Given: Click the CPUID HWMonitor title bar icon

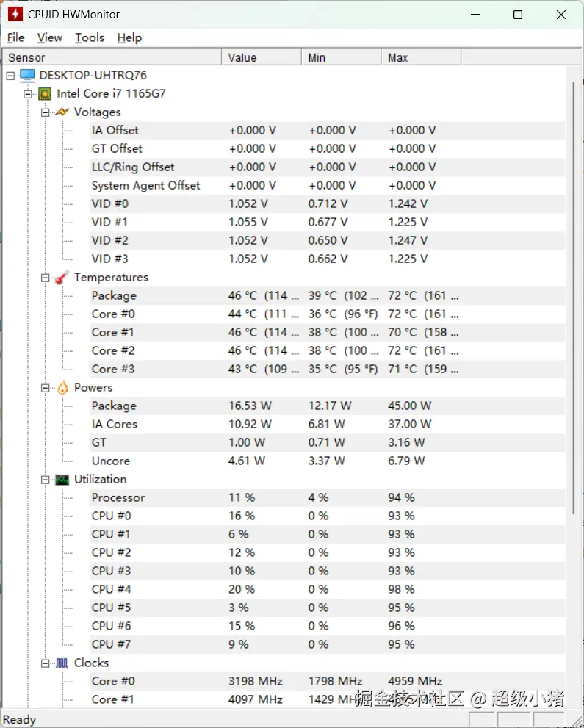Looking at the screenshot, I should coord(15,14).
